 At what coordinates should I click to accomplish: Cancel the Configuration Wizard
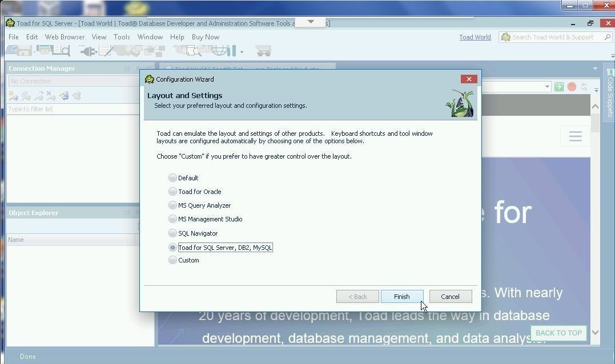[451, 297]
